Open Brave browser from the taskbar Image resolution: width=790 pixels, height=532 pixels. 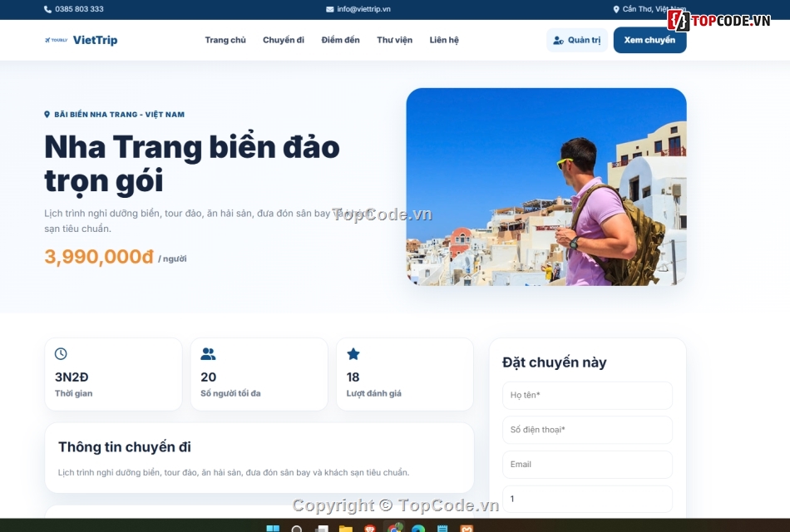click(x=370, y=529)
